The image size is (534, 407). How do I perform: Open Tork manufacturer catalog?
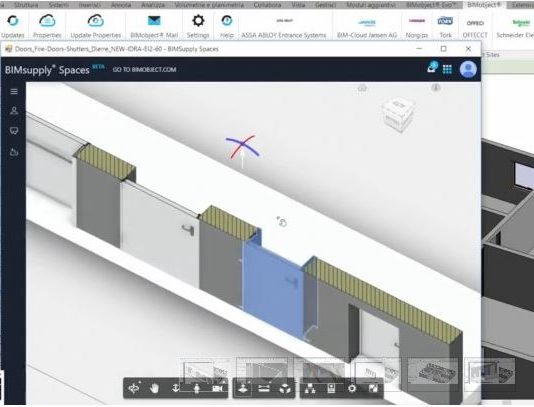(x=445, y=27)
